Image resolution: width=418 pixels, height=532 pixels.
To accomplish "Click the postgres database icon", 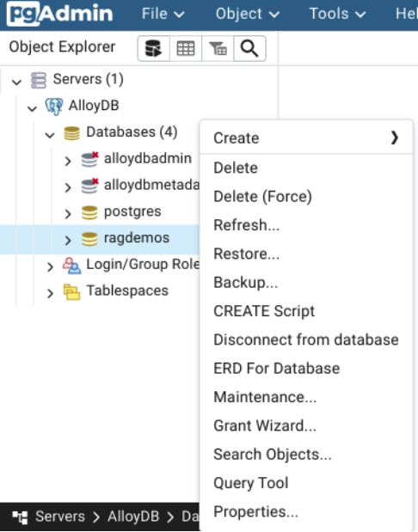I will 89,212.
